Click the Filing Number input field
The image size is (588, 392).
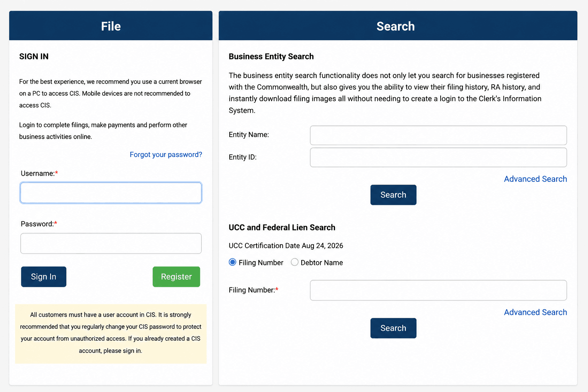[x=438, y=290]
